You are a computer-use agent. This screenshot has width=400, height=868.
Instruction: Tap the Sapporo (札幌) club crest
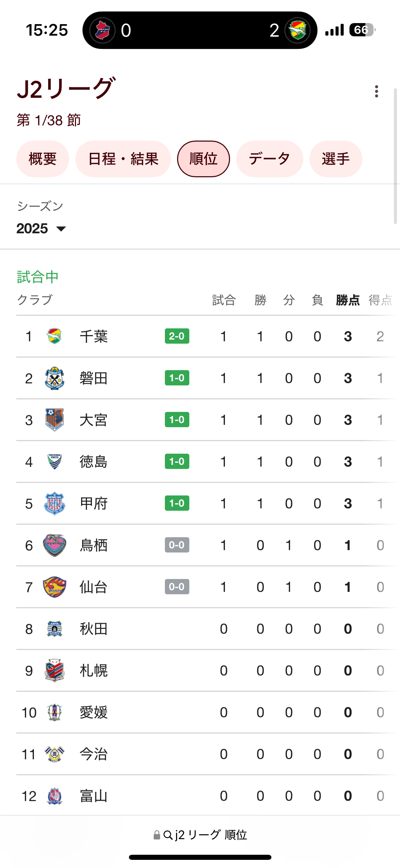(54, 670)
